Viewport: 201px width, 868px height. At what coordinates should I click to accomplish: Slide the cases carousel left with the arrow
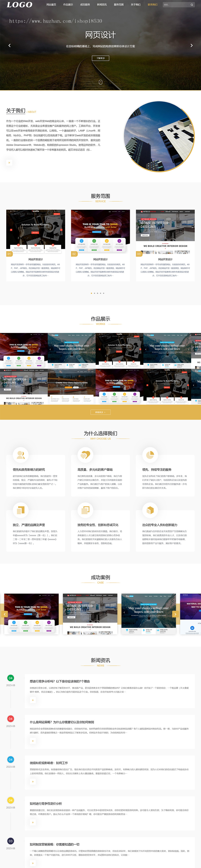pos(5,614)
